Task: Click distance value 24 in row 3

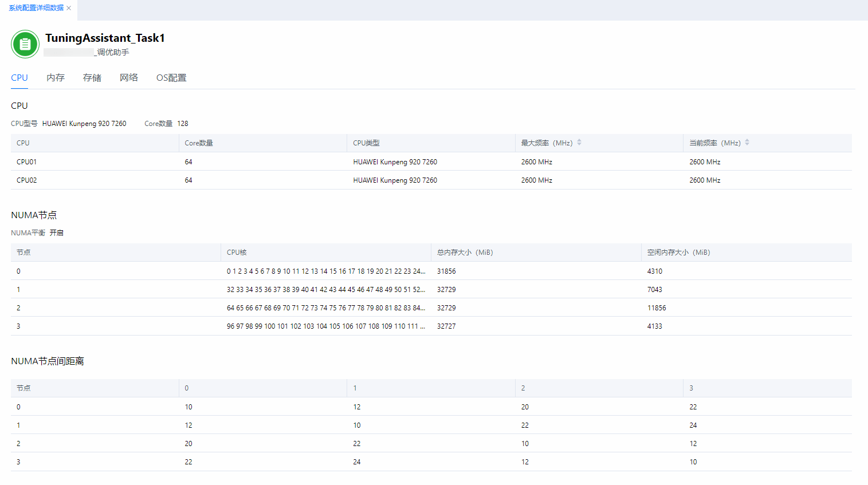Action: point(357,462)
